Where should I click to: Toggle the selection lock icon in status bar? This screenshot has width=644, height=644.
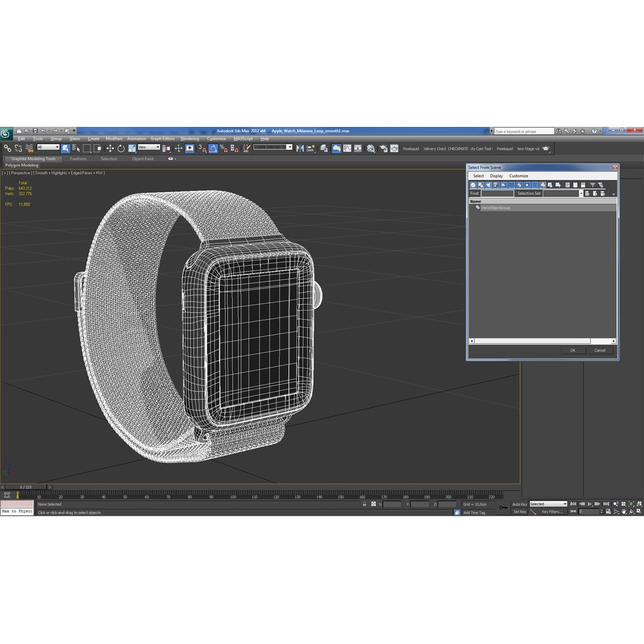(364, 504)
